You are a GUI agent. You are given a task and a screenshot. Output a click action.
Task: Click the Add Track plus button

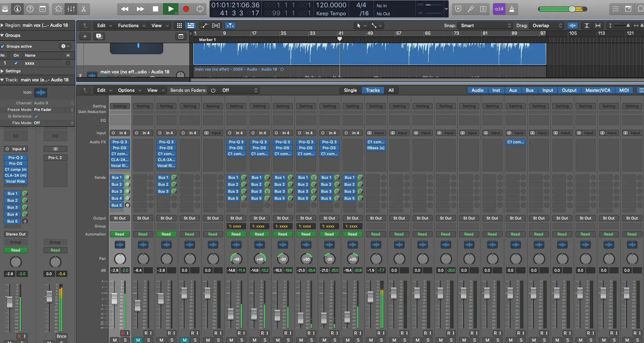point(85,36)
